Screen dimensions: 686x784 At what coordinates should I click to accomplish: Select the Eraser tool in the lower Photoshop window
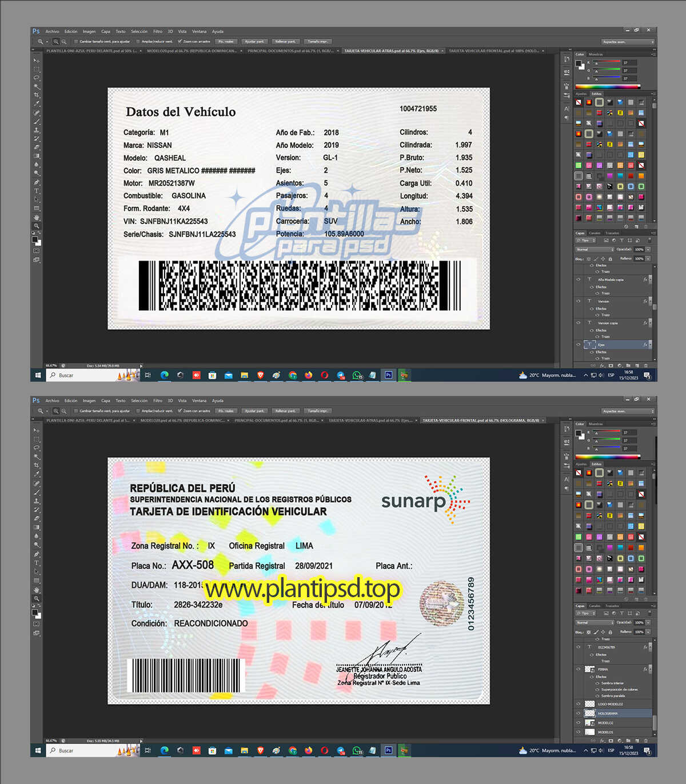37,518
